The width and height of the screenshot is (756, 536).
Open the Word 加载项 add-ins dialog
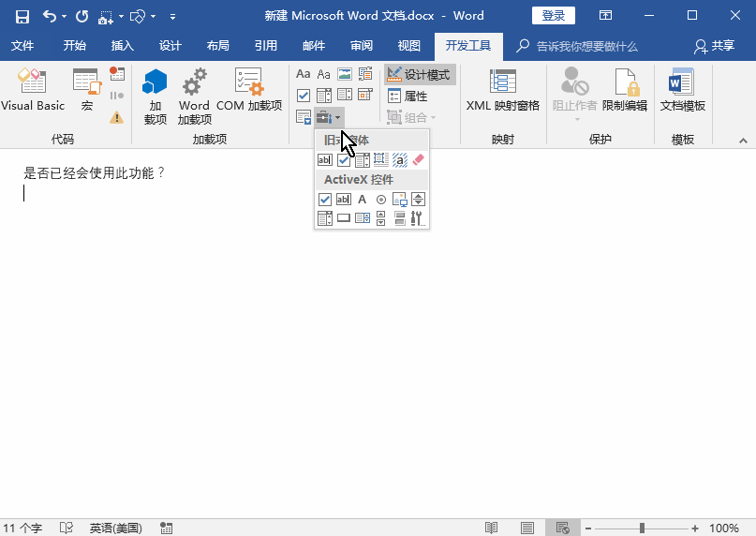(194, 96)
